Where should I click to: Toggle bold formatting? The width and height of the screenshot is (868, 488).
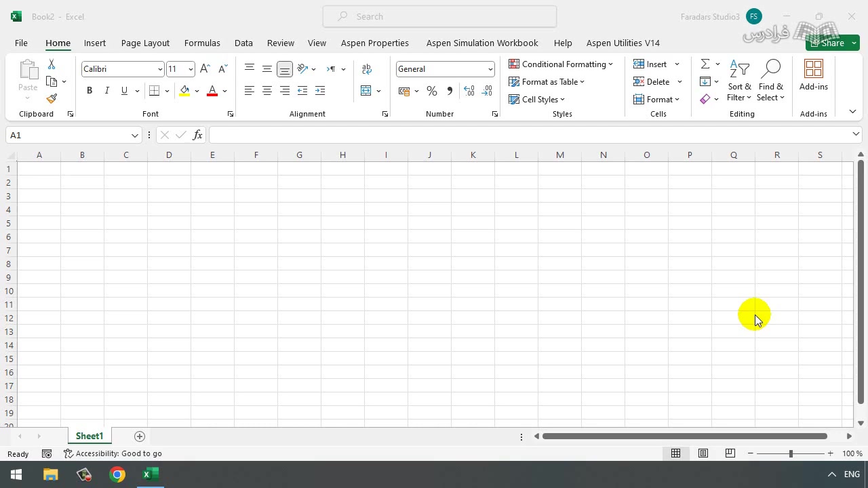pos(90,91)
